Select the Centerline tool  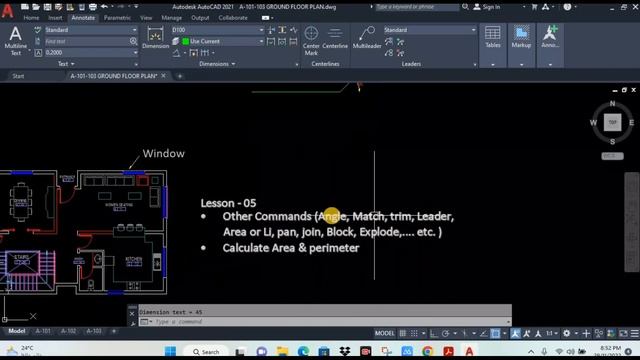(x=335, y=38)
